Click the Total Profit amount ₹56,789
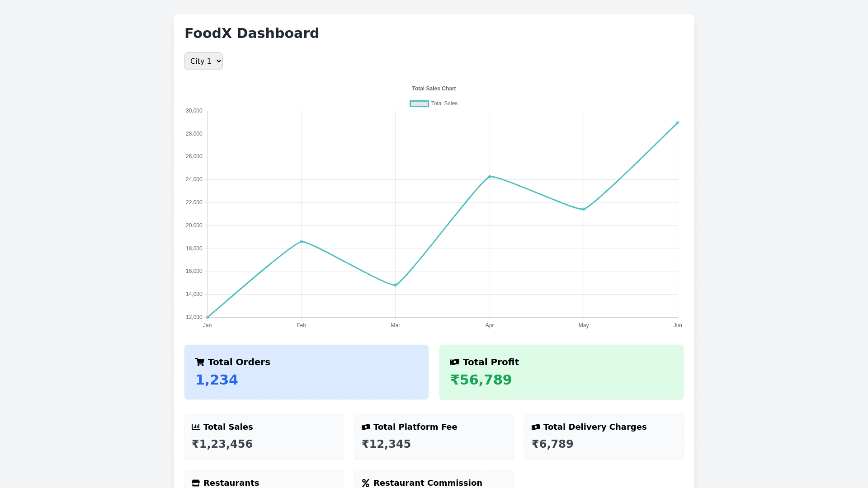 481,380
